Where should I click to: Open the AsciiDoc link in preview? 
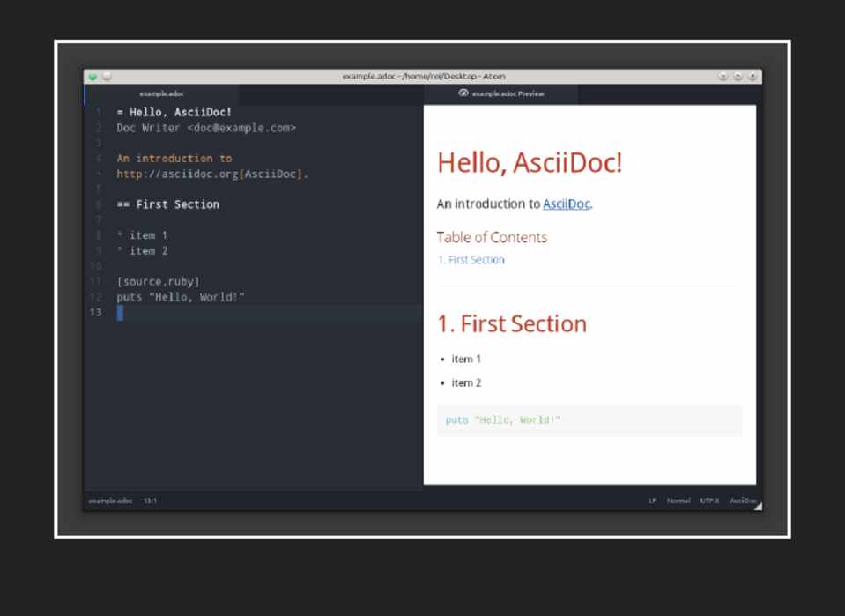tap(566, 204)
